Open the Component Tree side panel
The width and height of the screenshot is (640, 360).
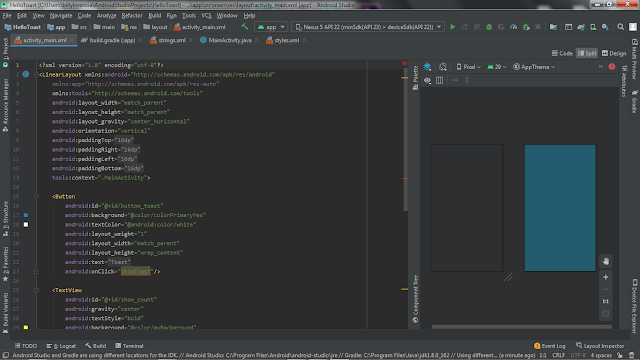416,299
